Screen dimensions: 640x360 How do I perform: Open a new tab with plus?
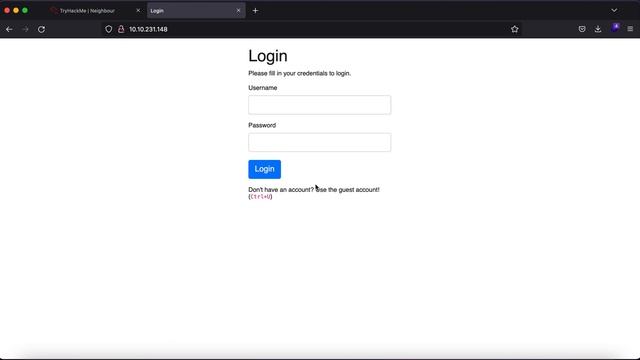click(x=255, y=11)
